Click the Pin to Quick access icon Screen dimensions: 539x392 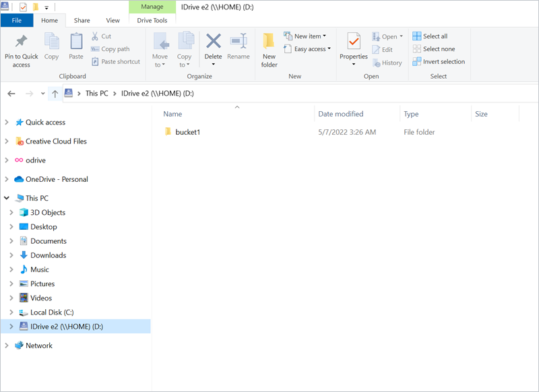coord(21,42)
